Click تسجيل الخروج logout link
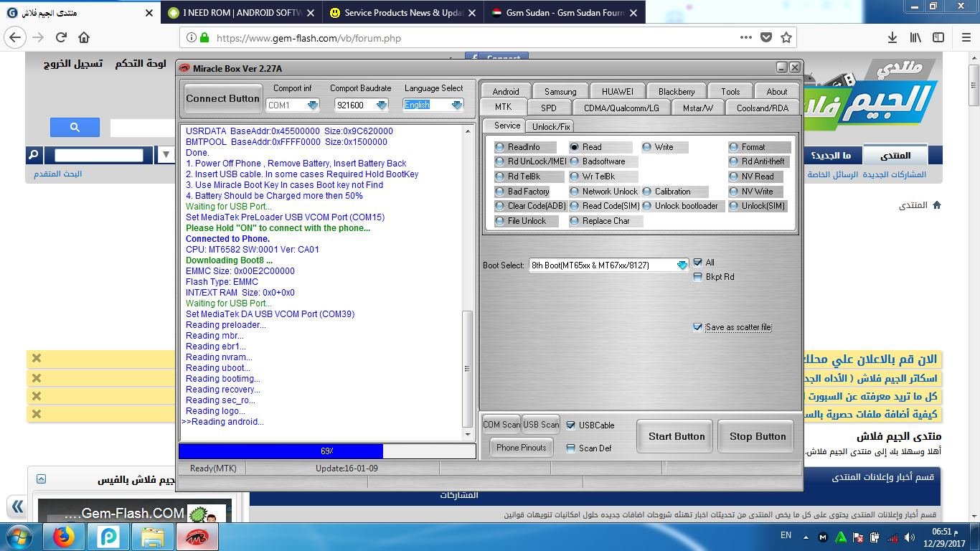The image size is (980, 551). (73, 64)
